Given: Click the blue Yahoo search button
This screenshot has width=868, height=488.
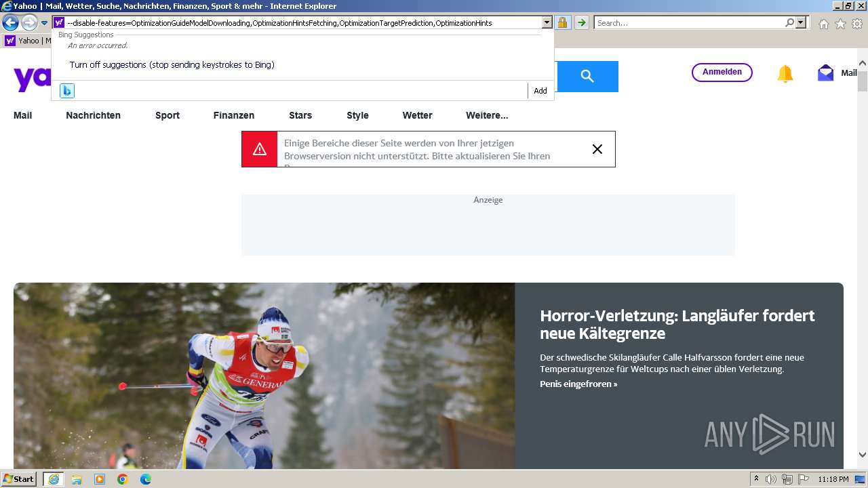Looking at the screenshot, I should click(587, 77).
